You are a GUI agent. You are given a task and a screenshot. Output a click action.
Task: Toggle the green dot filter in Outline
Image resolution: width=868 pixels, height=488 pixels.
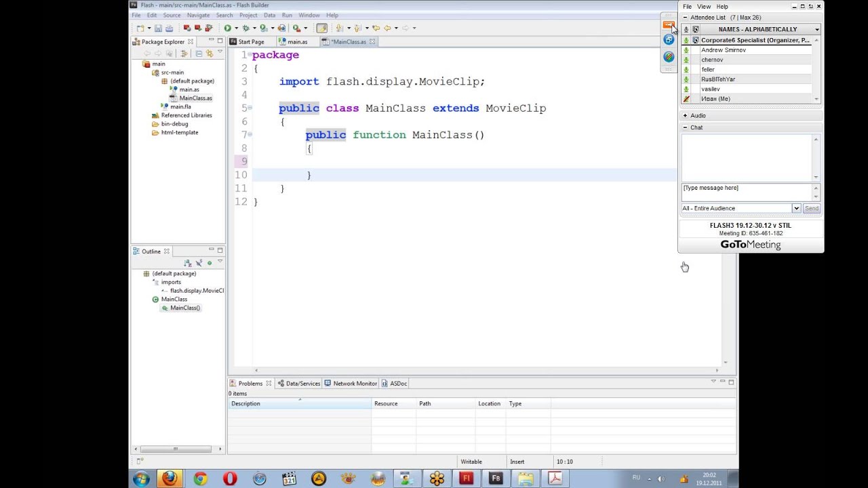210,263
